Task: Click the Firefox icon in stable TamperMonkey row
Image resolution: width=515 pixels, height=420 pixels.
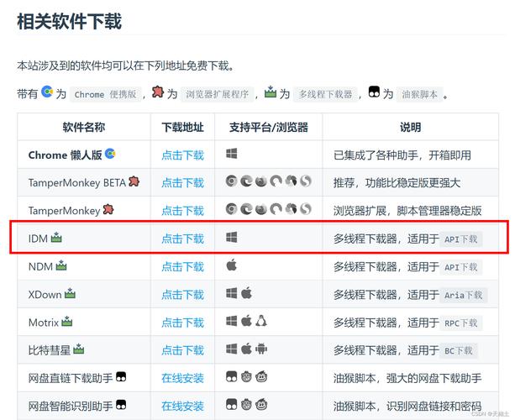Action: pos(261,209)
